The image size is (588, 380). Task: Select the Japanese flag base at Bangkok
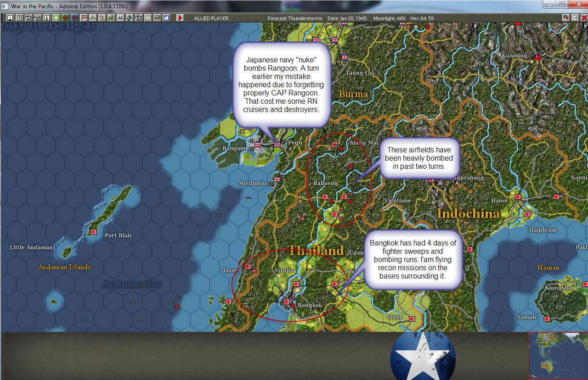(x=287, y=302)
